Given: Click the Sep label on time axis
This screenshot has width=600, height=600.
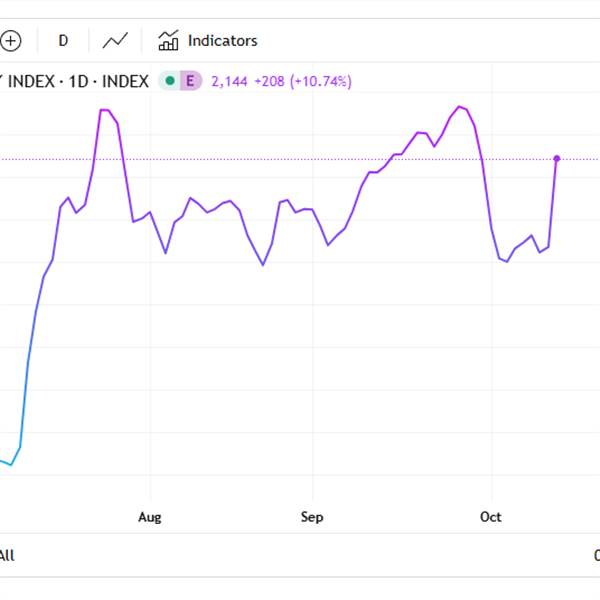Looking at the screenshot, I should tap(312, 517).
